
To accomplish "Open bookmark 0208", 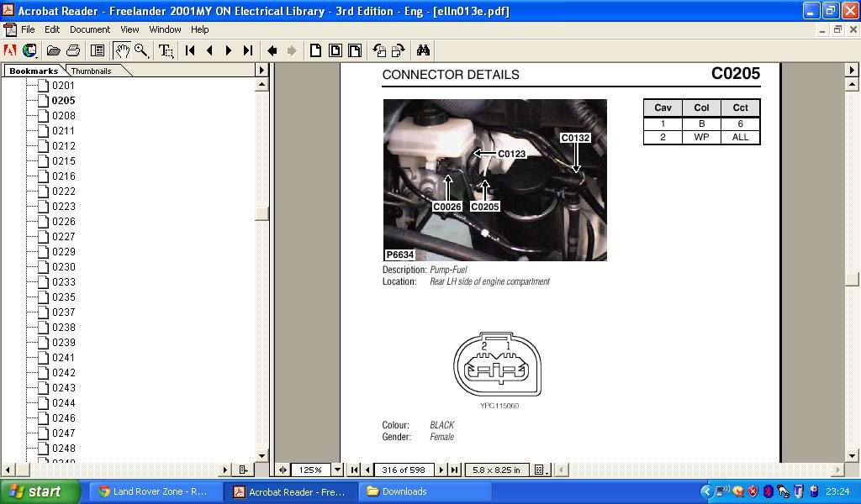I will tap(63, 116).
